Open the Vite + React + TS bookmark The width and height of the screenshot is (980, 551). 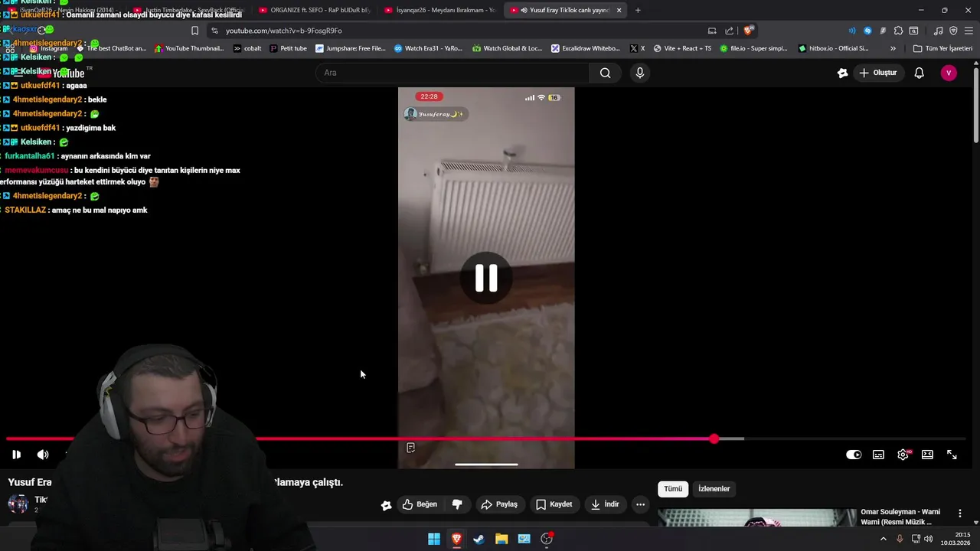click(681, 48)
